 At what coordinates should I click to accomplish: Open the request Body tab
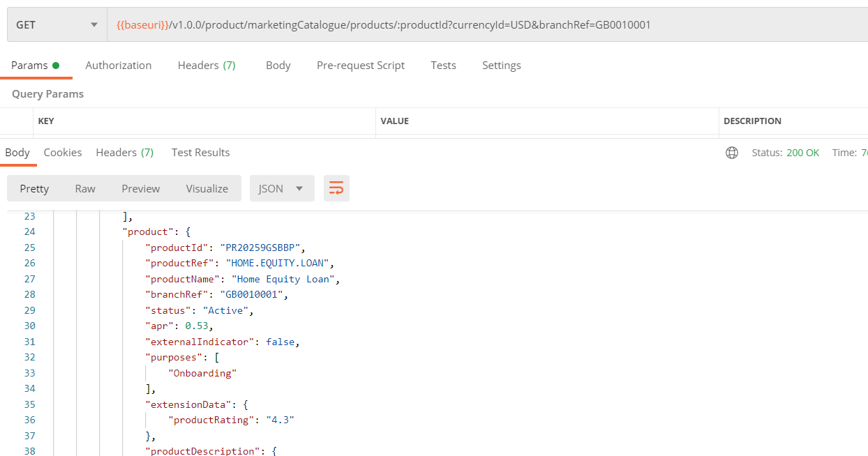[x=278, y=66]
